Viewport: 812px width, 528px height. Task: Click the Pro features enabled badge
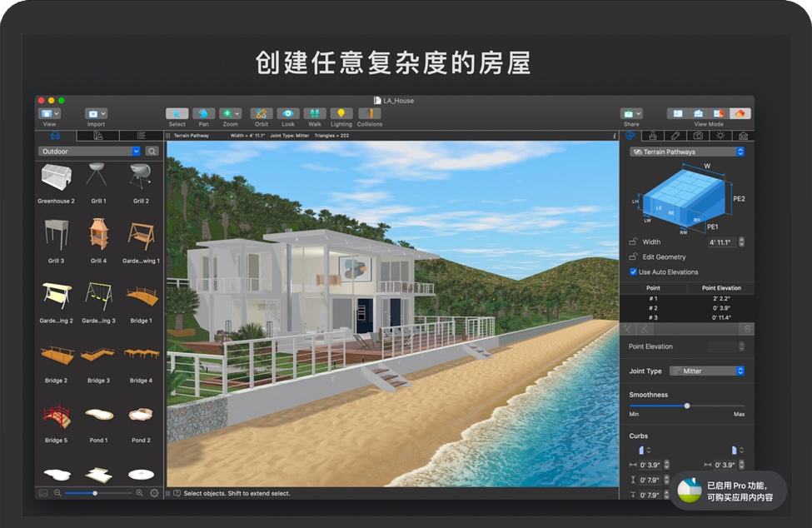coord(728,491)
